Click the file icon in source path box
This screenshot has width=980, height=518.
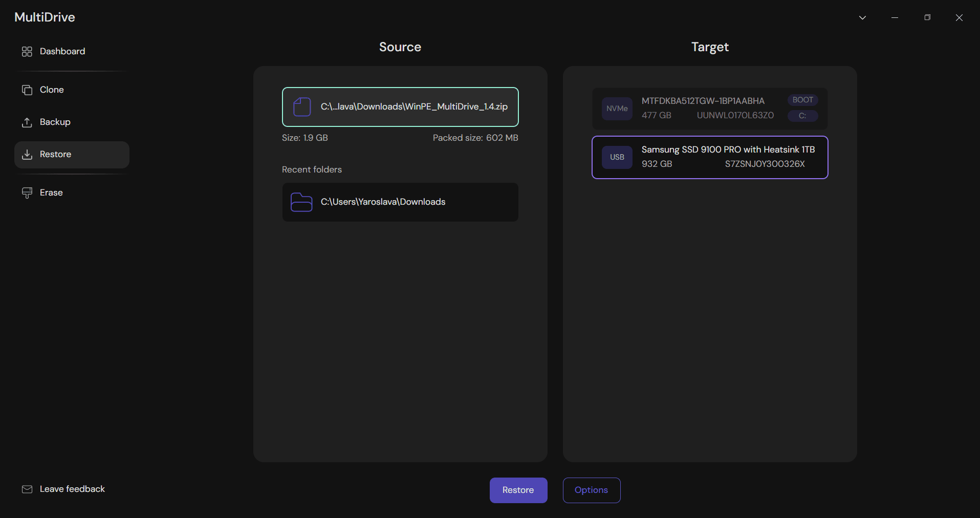pos(302,107)
